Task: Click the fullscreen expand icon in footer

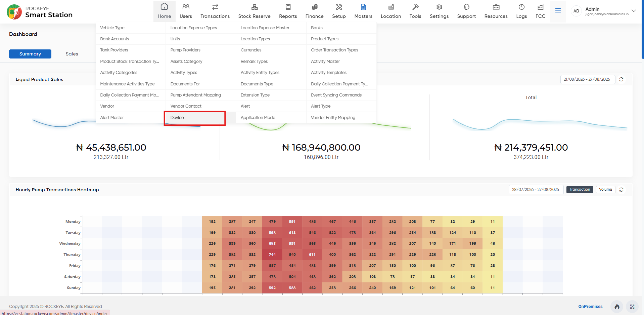Action: [632, 307]
